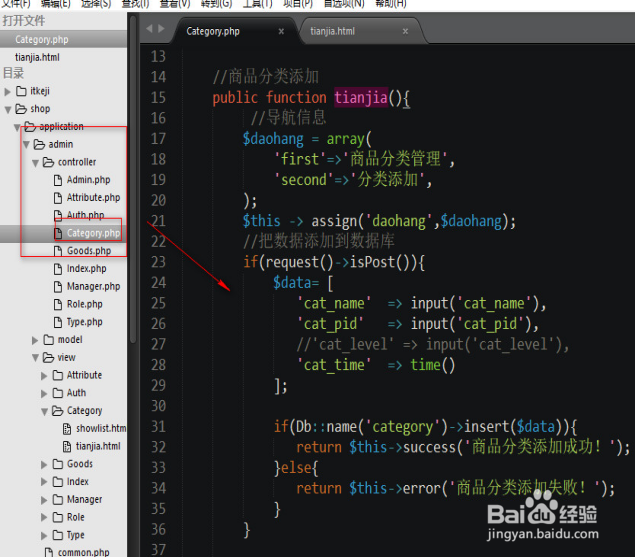Open Manager.php in the sidebar
The width and height of the screenshot is (635, 557).
tap(93, 286)
